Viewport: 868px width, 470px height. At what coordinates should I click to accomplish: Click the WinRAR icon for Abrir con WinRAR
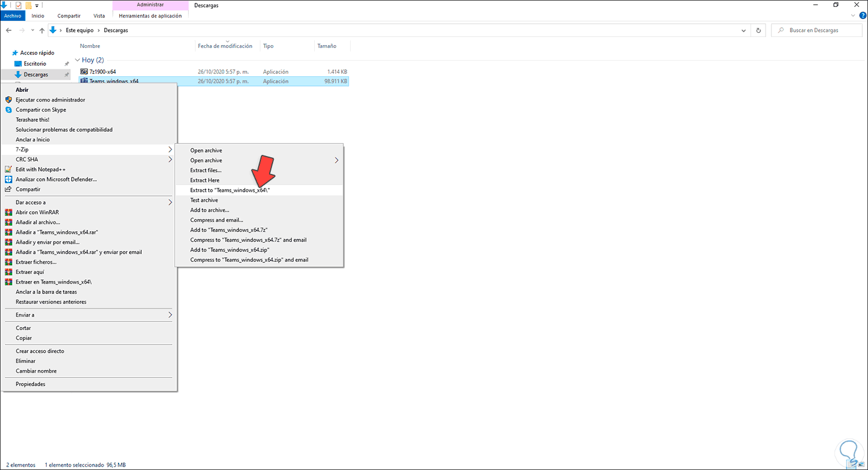(9, 212)
